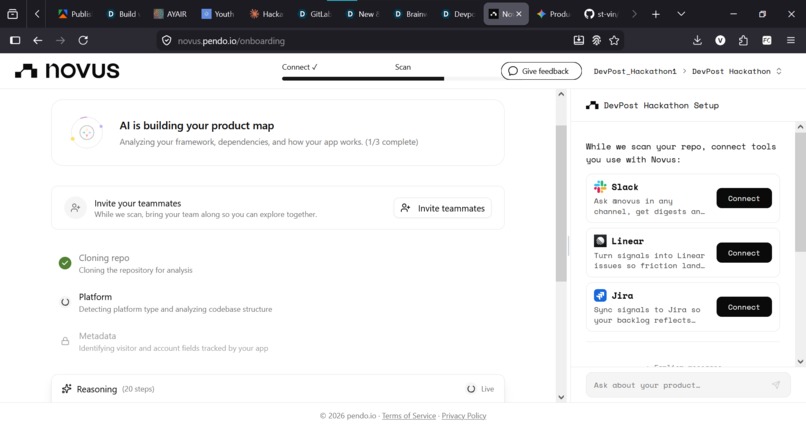Open the DevPost_Hackathon1 breadcrumb
This screenshot has width=806, height=428.
pyautogui.click(x=635, y=71)
